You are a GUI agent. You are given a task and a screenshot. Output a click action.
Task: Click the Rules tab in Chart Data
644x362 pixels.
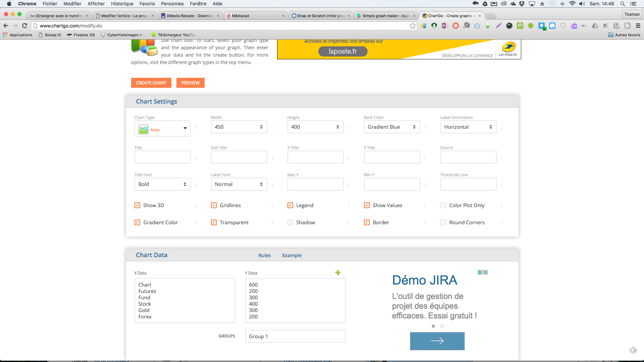(265, 255)
